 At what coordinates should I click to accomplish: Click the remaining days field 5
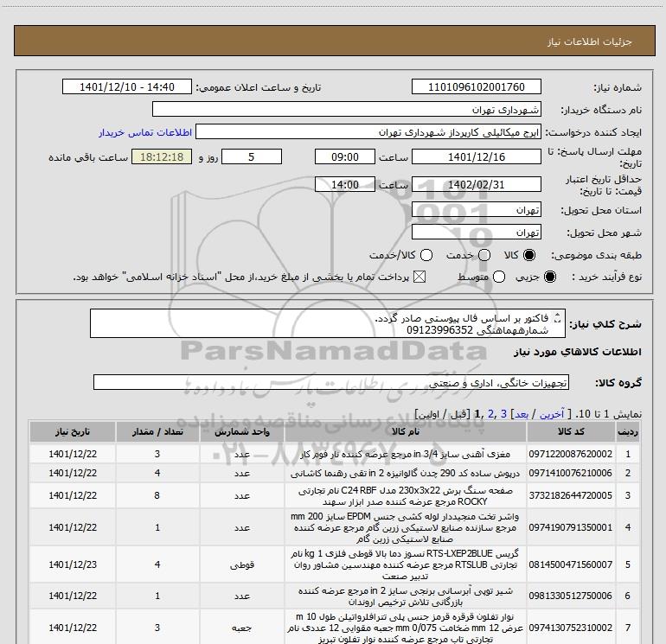coord(252,156)
